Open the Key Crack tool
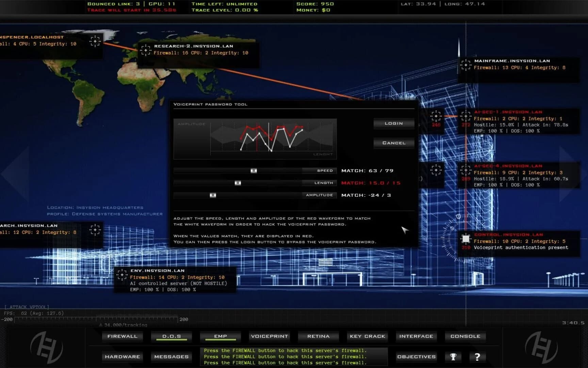The width and height of the screenshot is (588, 368). [367, 336]
